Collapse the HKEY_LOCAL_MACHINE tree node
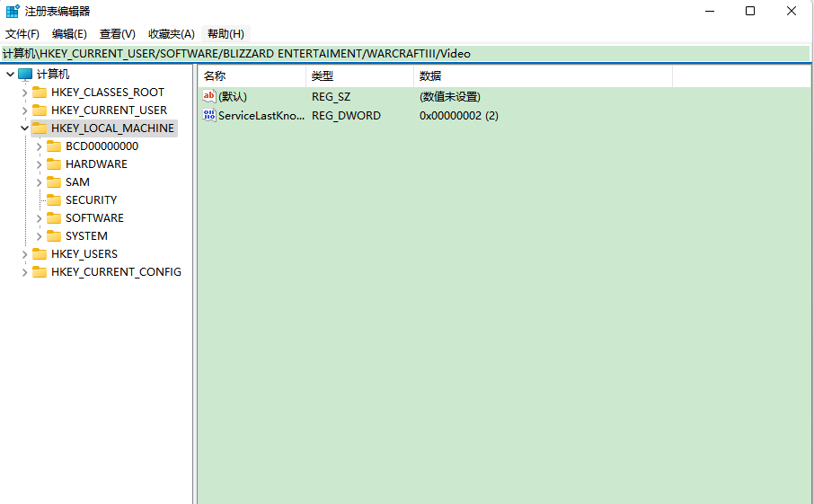 click(x=24, y=128)
